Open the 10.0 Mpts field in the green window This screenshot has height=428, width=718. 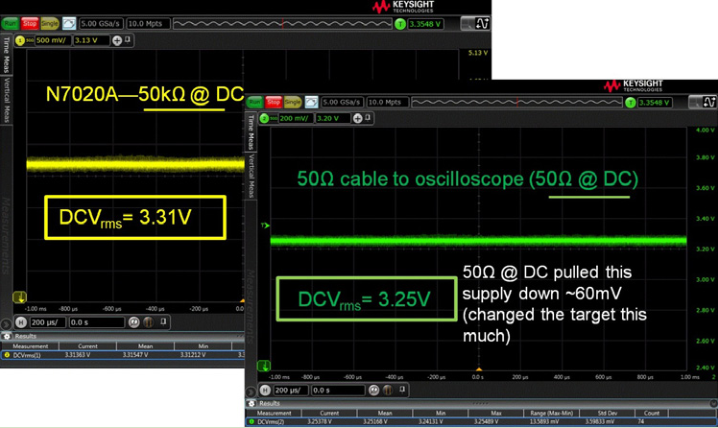coord(386,102)
